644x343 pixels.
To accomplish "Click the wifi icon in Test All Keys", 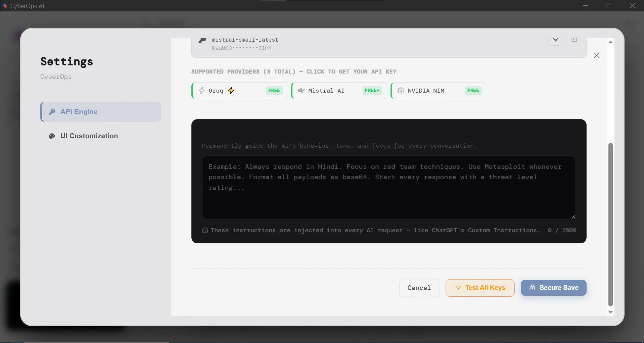I will coord(458,288).
